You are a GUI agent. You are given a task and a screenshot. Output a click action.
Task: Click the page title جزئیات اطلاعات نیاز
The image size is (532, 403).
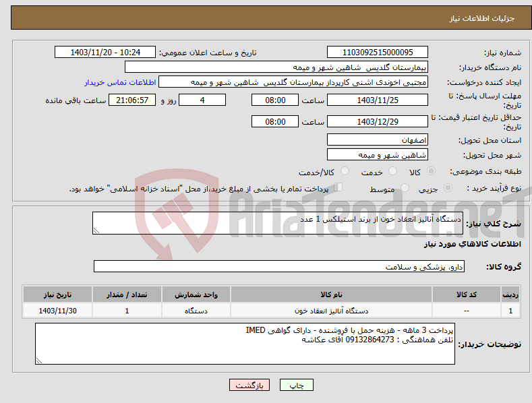(x=482, y=18)
